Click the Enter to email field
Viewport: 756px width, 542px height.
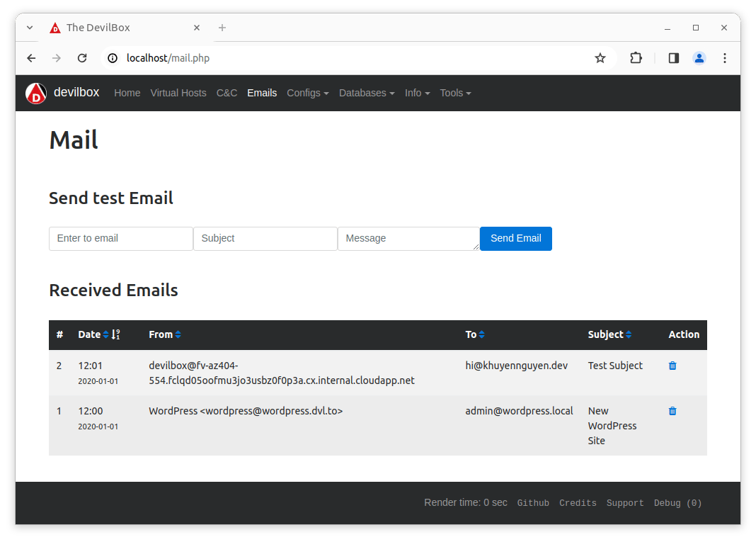click(x=120, y=239)
